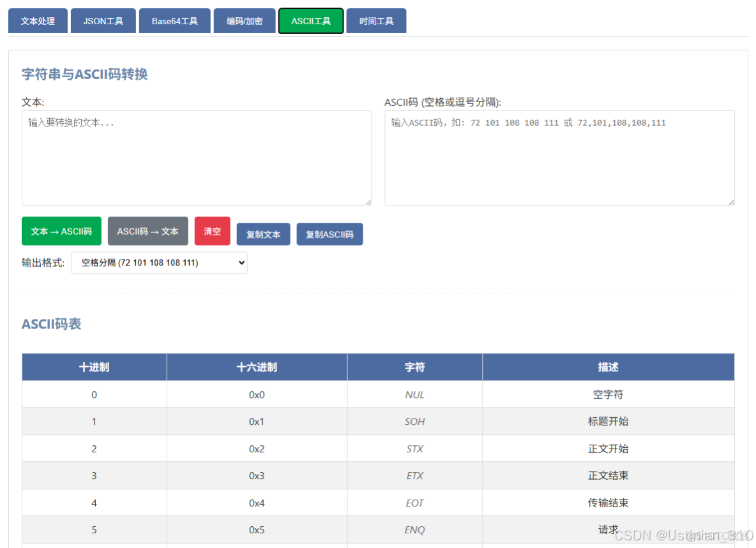Switch to the Base64工具 tab
Image resolution: width=756 pixels, height=548 pixels.
(x=174, y=20)
